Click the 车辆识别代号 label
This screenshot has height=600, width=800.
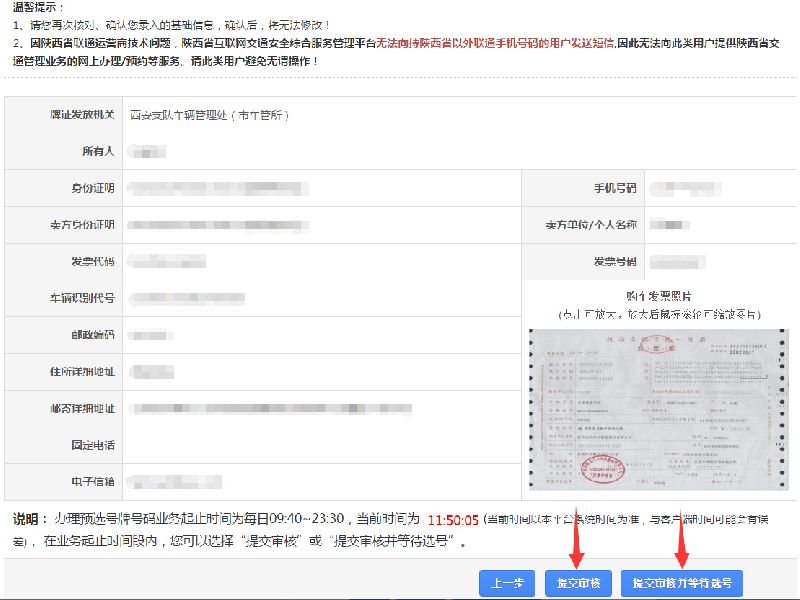click(x=82, y=298)
